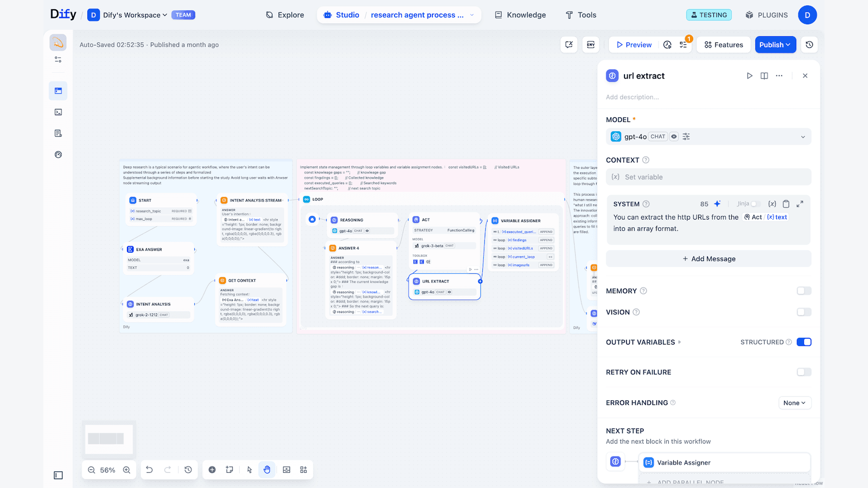Click the zoom out magnifier icon
Viewport: 868px width, 488px height.
click(x=91, y=470)
